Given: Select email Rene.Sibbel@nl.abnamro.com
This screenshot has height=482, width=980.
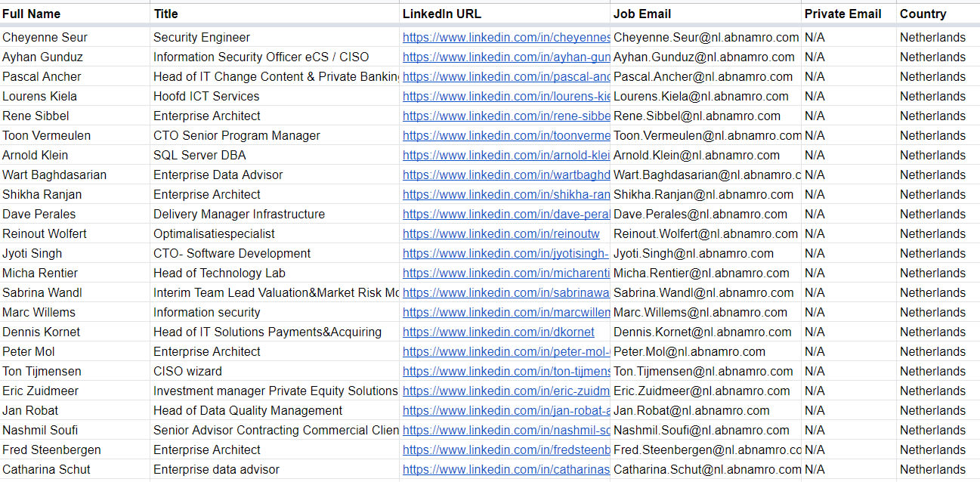Looking at the screenshot, I should click(x=706, y=116).
